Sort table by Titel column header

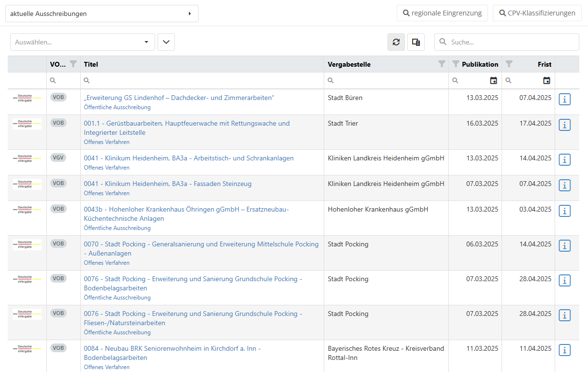[x=91, y=64]
